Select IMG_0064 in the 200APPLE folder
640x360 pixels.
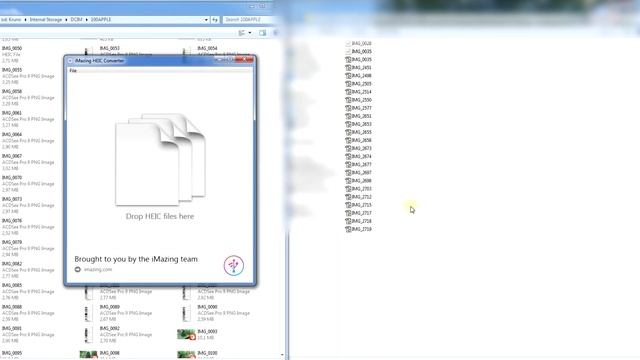click(28, 140)
